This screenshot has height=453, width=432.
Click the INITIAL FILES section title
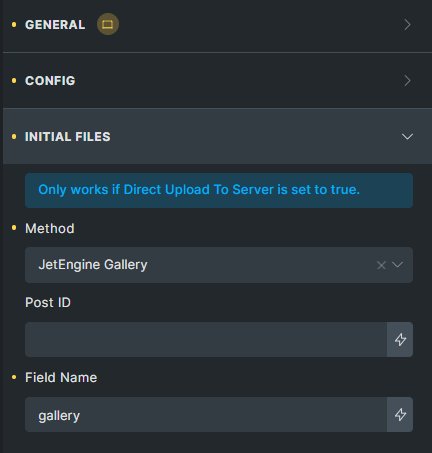pyautogui.click(x=68, y=137)
